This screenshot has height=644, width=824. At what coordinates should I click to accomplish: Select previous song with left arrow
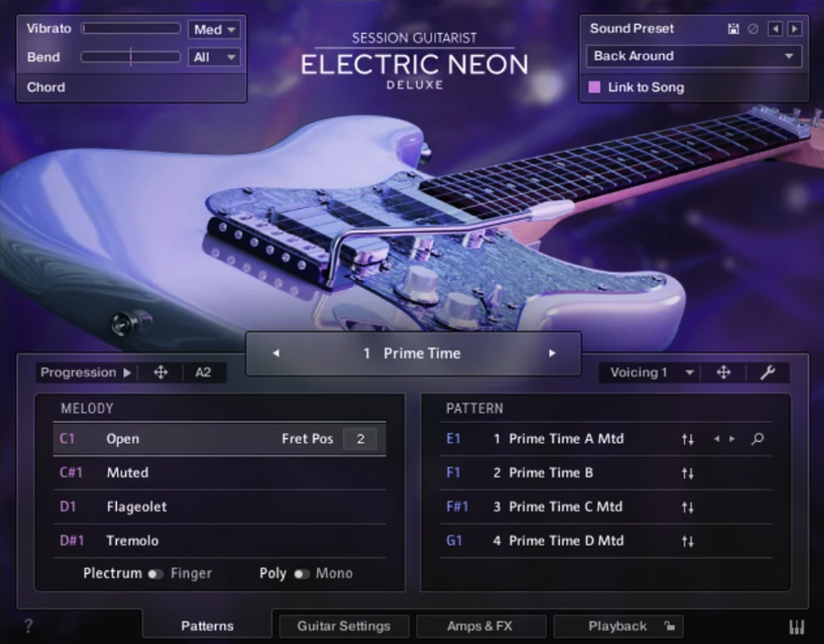[x=276, y=354]
